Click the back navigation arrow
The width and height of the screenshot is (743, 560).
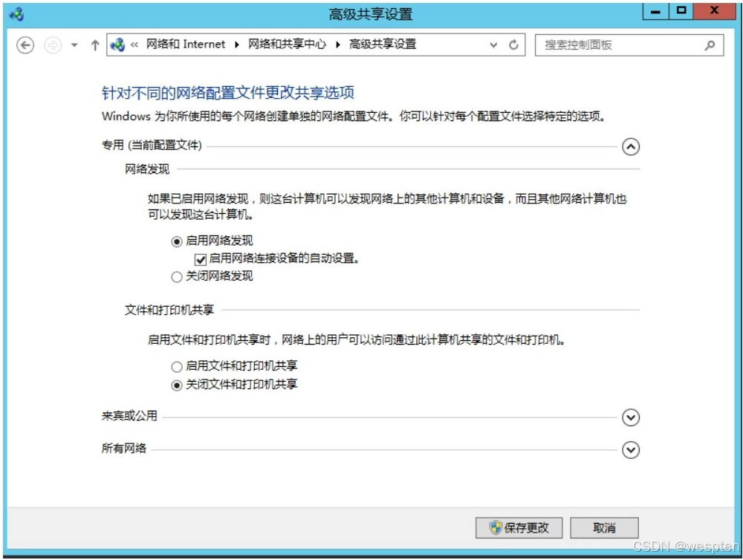pyautogui.click(x=25, y=45)
